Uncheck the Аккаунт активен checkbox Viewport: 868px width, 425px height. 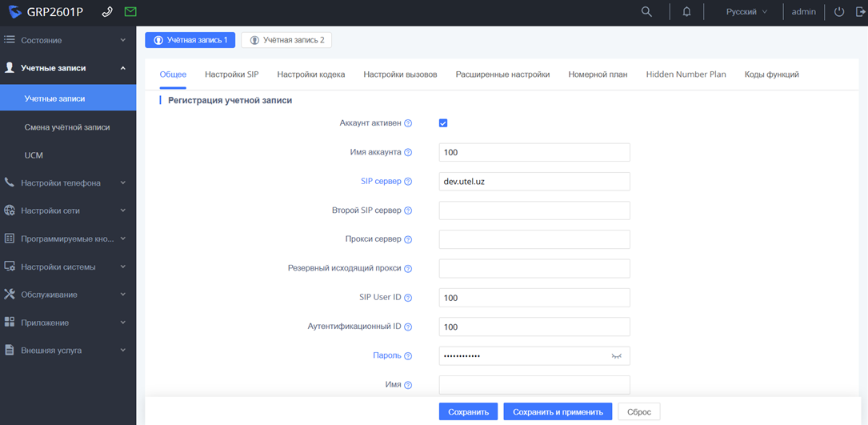(x=443, y=123)
